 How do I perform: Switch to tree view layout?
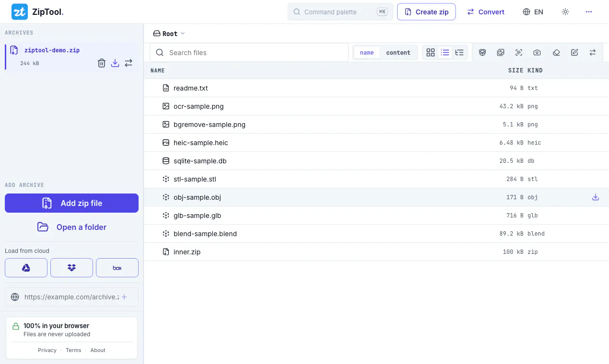459,53
